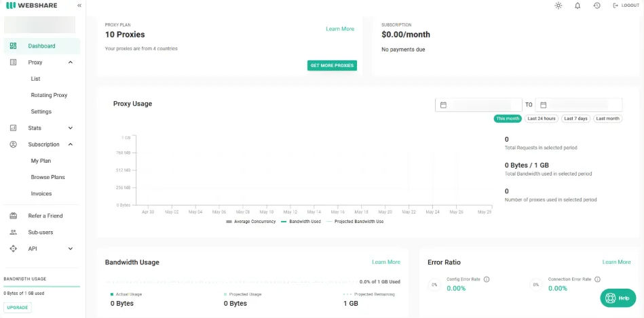Click Config Error Rate 0% gauge

(434, 284)
